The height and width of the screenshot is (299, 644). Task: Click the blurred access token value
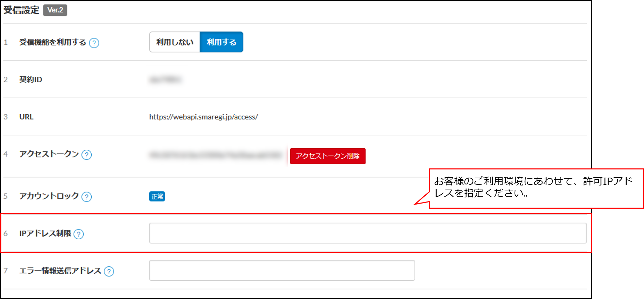tap(216, 155)
